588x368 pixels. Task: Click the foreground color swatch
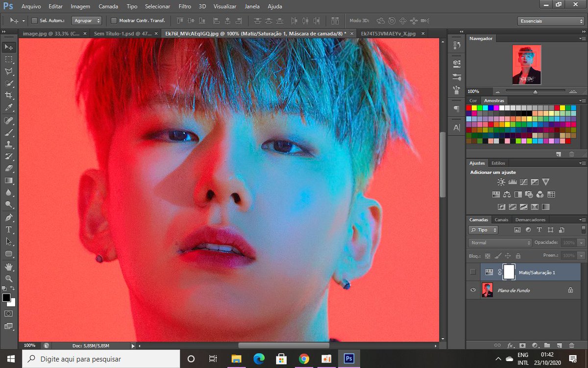click(6, 297)
